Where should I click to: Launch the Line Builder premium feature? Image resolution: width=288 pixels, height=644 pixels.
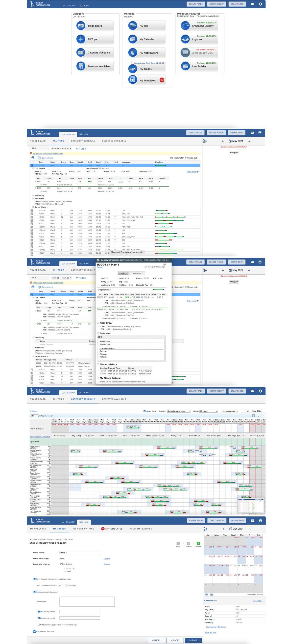199,66
